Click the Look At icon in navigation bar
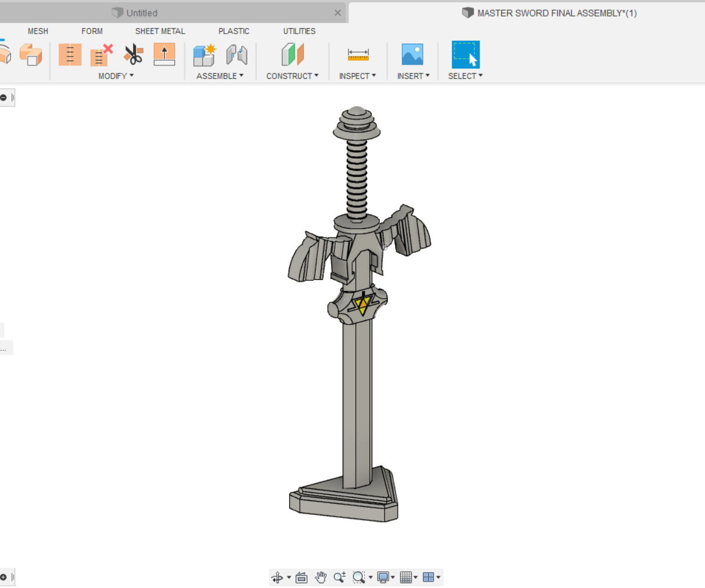The width and height of the screenshot is (705, 588). click(302, 577)
